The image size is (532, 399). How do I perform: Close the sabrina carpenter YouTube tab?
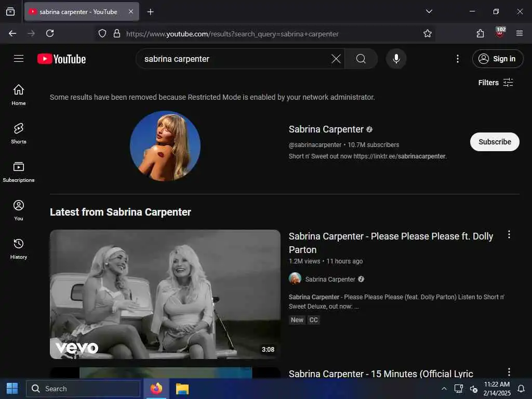point(131,11)
